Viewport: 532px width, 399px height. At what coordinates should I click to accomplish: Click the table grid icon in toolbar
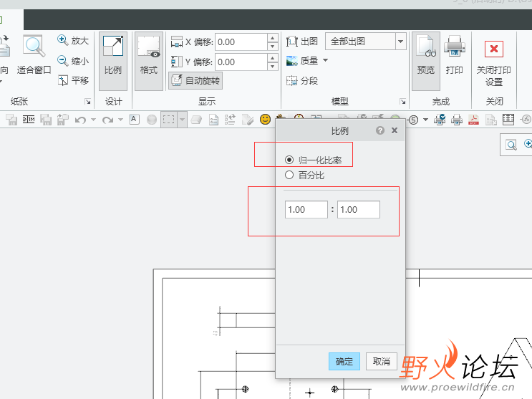coord(508,119)
